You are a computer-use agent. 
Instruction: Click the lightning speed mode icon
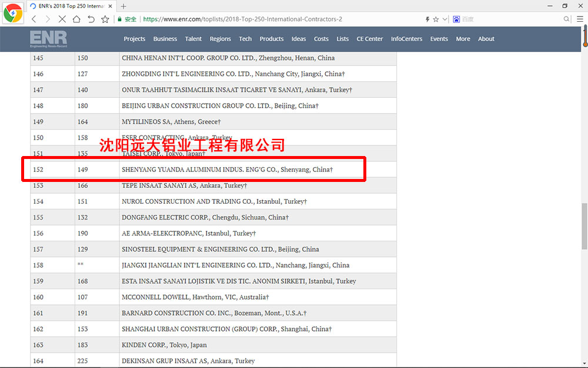tap(427, 19)
